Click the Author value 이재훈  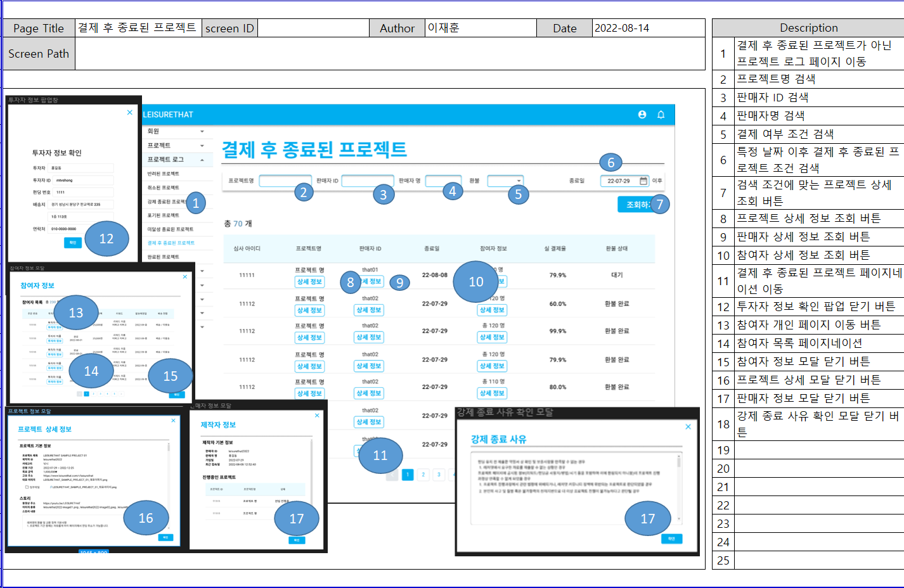[x=443, y=28]
